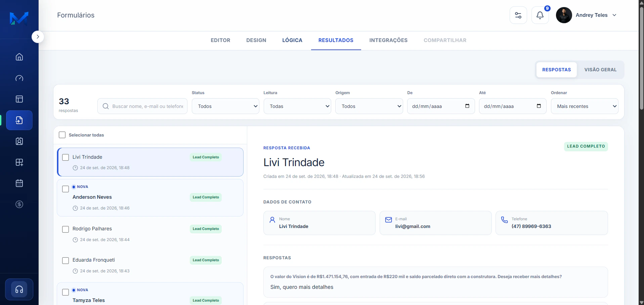644x305 pixels.
Task: Click the clock icon on Eduarda Fronqueti row
Action: (75, 271)
